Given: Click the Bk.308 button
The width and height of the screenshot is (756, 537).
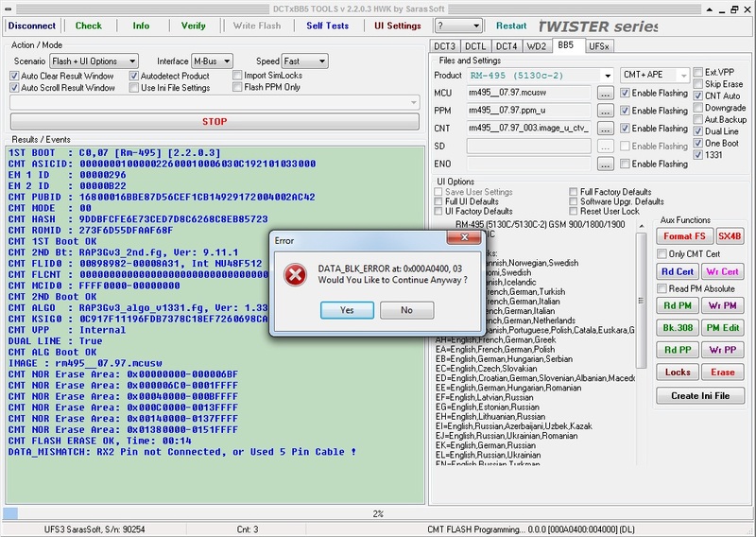Looking at the screenshot, I should [678, 328].
